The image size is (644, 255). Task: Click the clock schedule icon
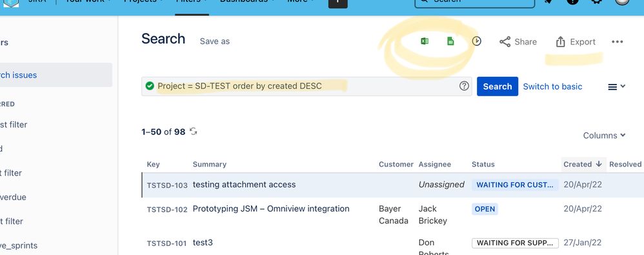476,41
